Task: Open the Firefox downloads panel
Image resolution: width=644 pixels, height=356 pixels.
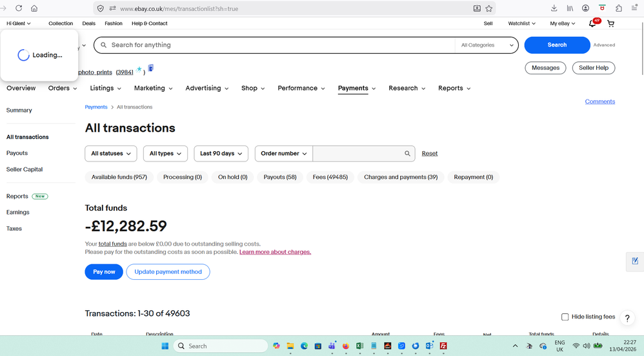Action: point(554,8)
